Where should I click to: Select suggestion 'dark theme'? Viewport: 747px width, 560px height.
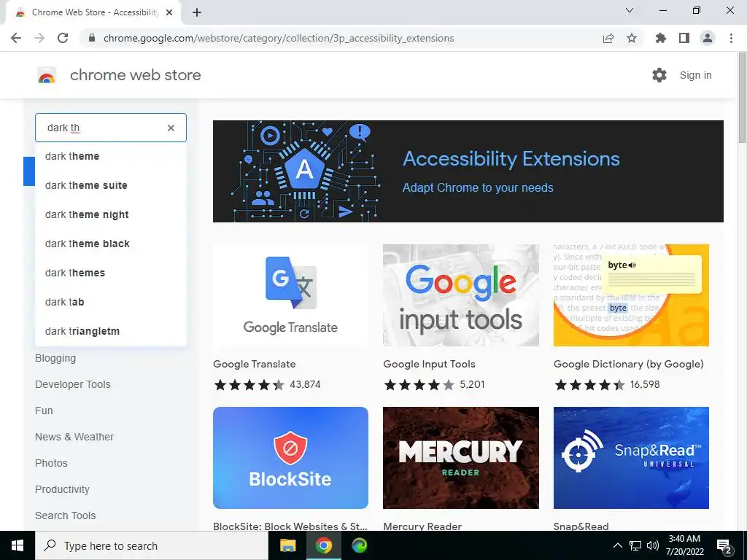click(111, 156)
